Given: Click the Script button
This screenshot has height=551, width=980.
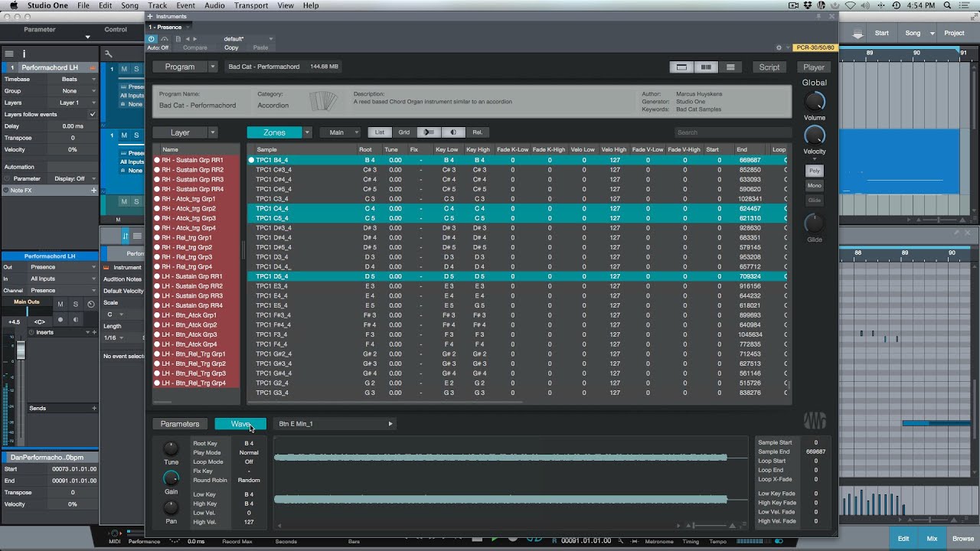Looking at the screenshot, I should [769, 67].
